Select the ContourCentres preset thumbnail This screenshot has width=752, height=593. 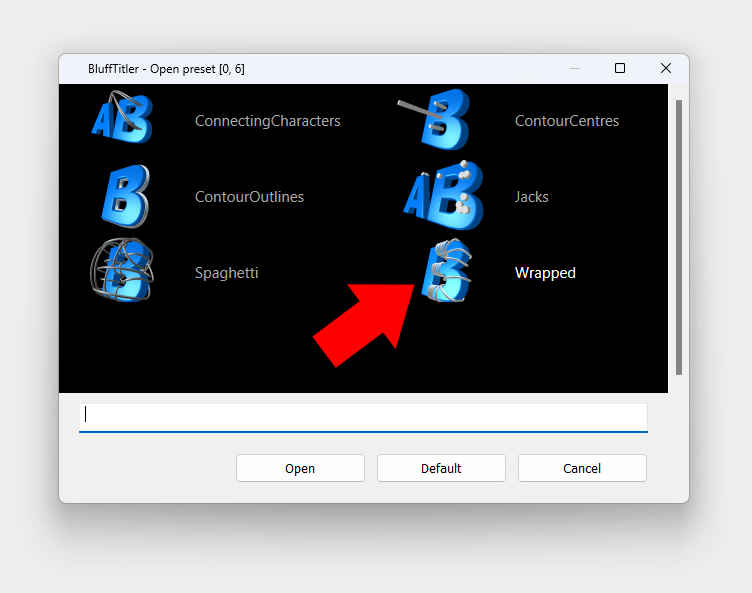point(441,120)
